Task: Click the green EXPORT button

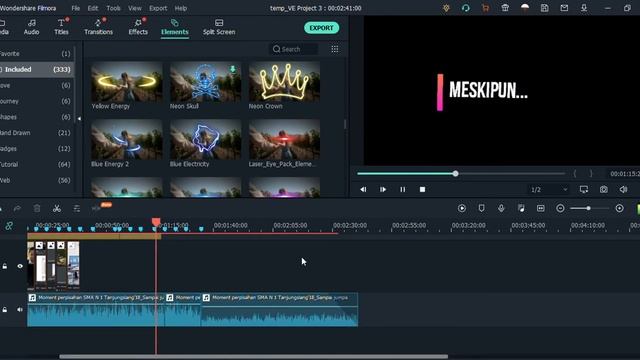Action: (x=321, y=28)
